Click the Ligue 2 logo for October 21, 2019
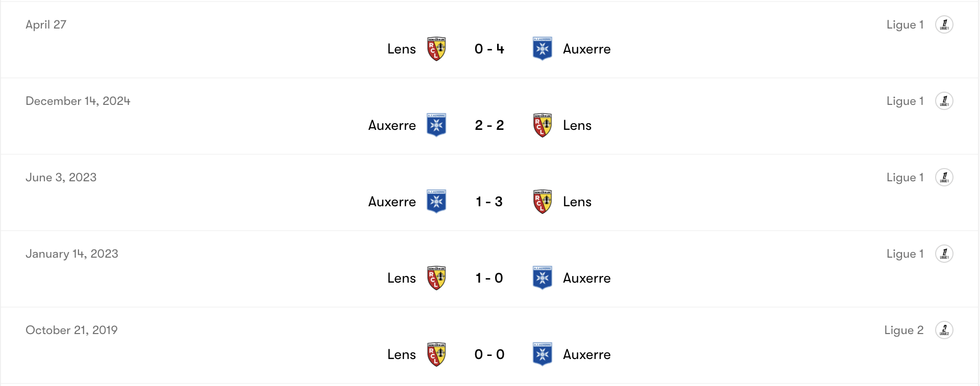Screen dimensions: 980x386 (x=944, y=330)
